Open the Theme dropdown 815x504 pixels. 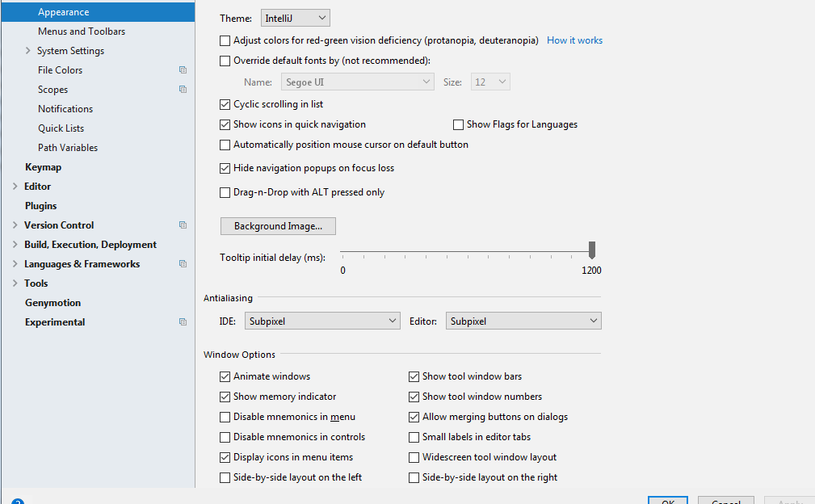(296, 18)
